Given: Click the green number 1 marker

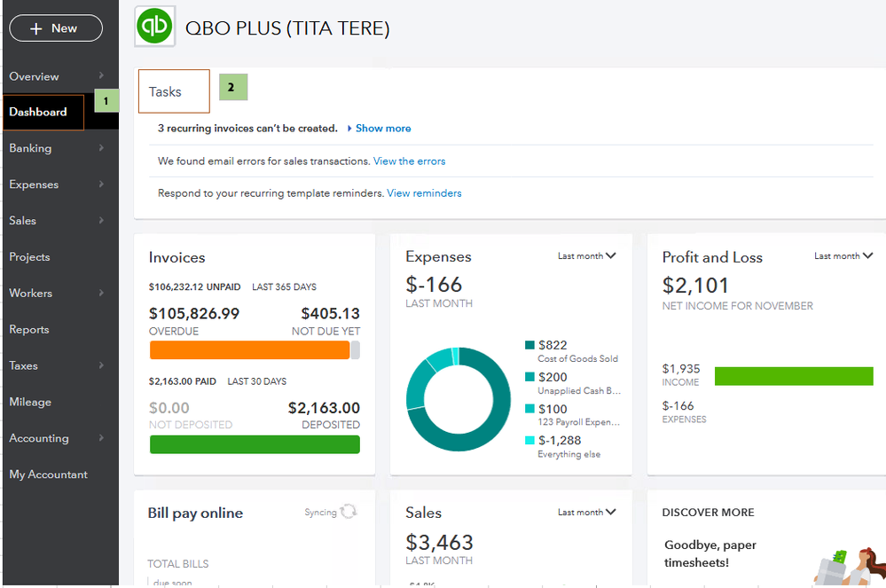Looking at the screenshot, I should click(x=106, y=101).
